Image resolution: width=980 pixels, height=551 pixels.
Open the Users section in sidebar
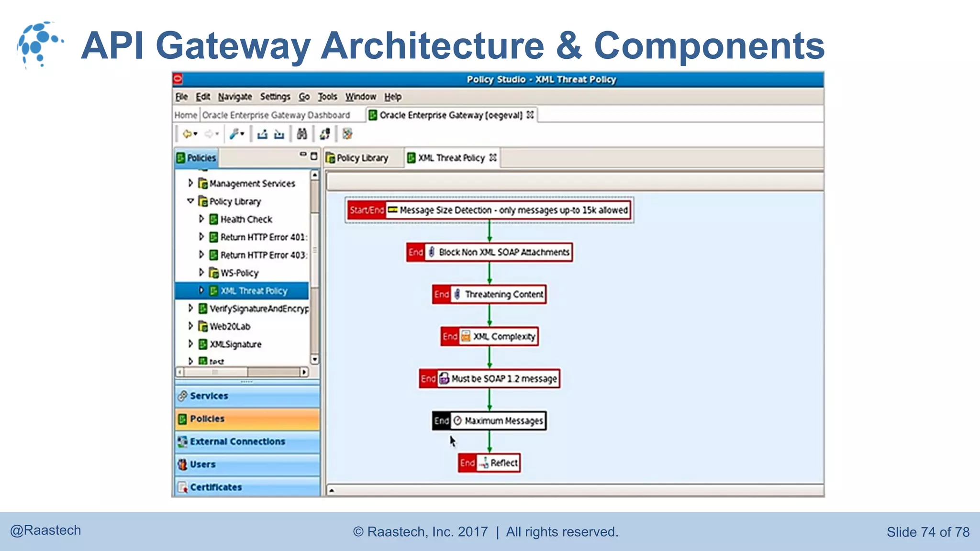(247, 464)
